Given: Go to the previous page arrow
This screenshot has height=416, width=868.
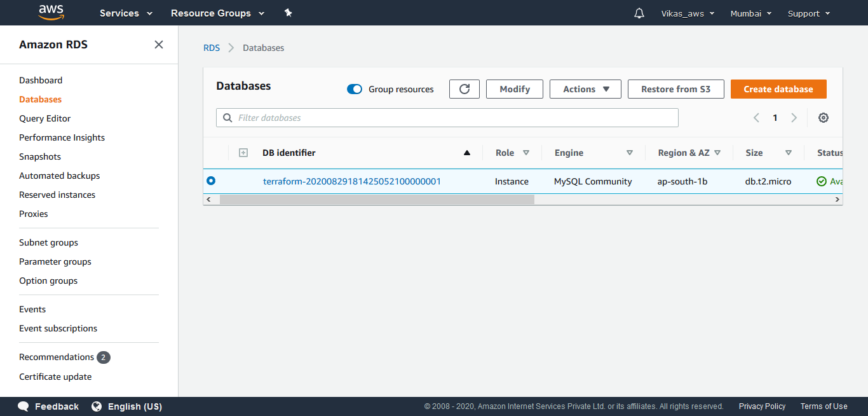Looking at the screenshot, I should [756, 118].
